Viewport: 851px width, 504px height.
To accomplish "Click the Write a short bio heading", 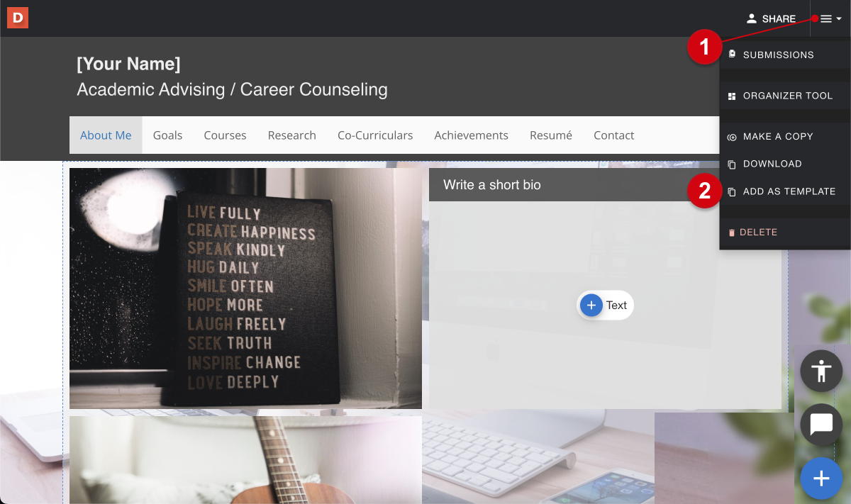I will [x=492, y=185].
